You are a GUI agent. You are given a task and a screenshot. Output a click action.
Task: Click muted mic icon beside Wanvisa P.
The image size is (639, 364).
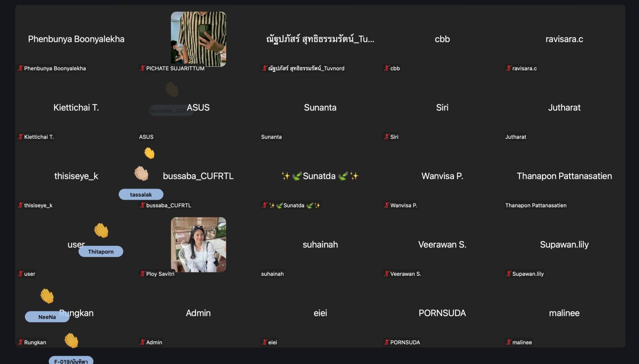point(386,205)
